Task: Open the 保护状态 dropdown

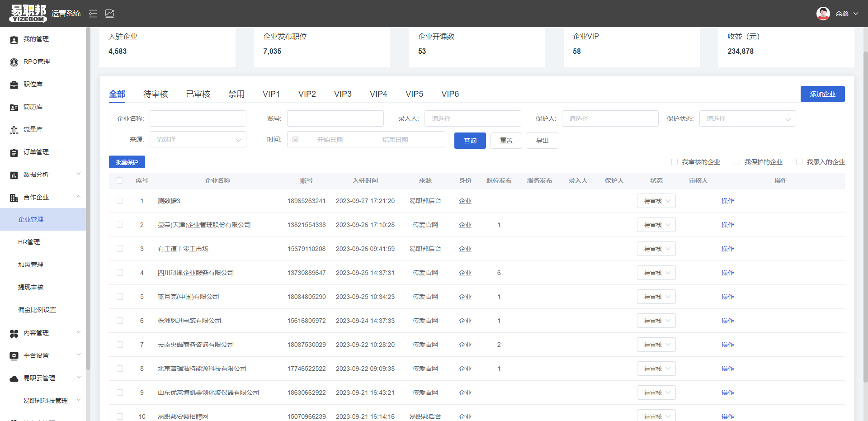Action: [747, 118]
